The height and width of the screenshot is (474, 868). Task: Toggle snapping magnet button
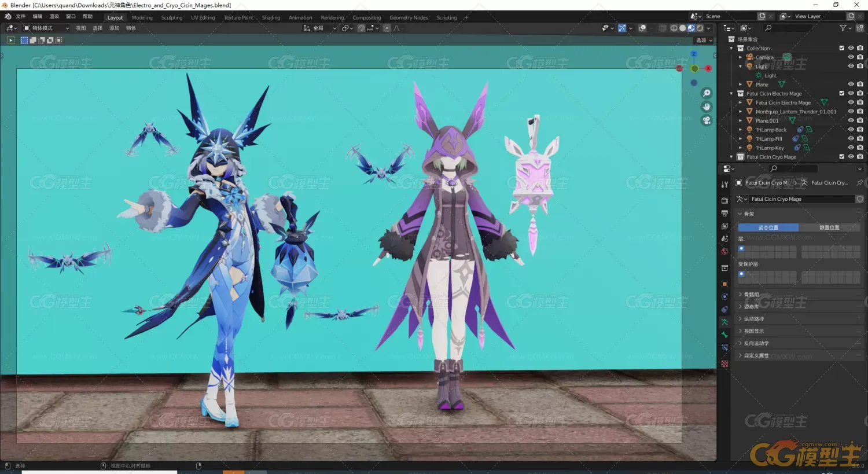[x=361, y=28]
